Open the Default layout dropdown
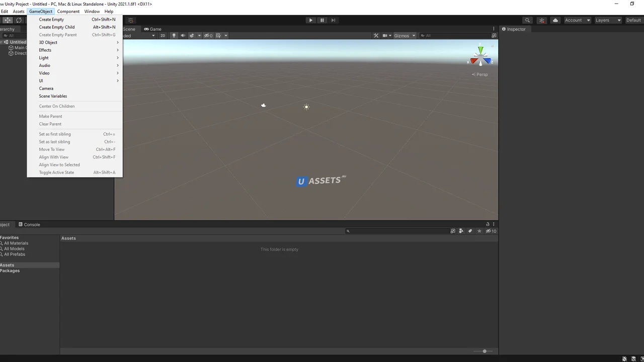Image resolution: width=644 pixels, height=362 pixels. [634, 20]
